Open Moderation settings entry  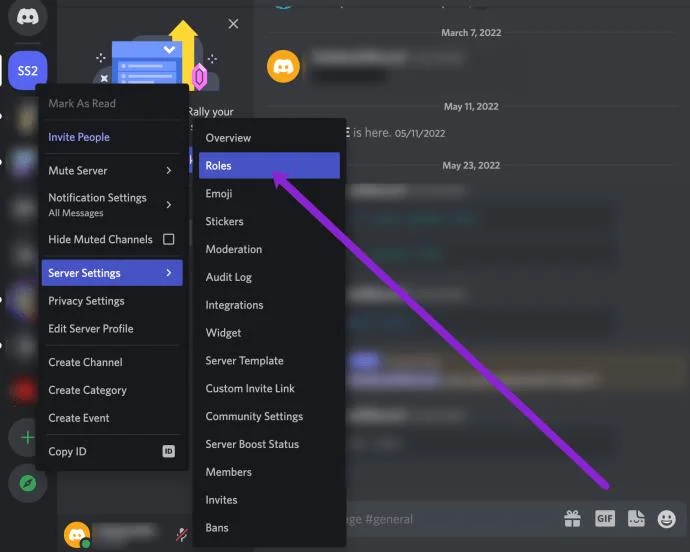coord(269,249)
